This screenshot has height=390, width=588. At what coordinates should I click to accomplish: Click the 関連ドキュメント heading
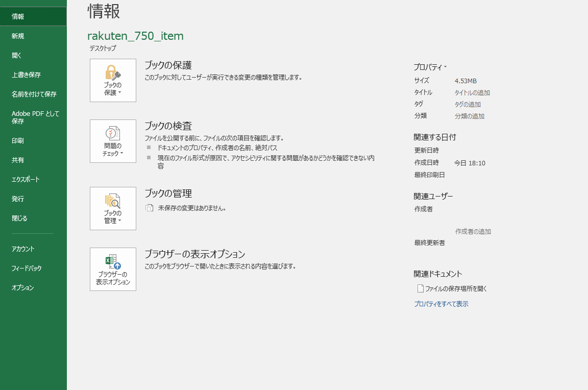pos(438,274)
